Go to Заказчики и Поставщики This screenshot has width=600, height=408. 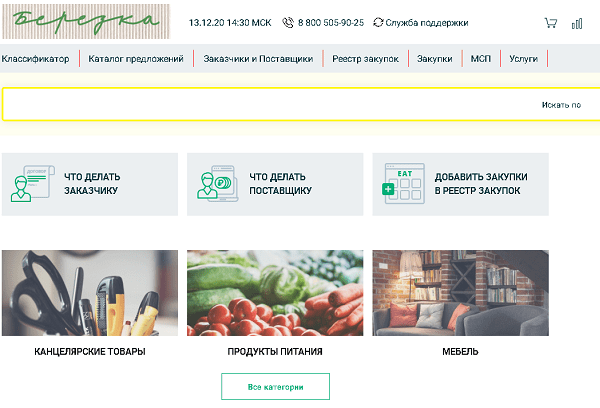point(258,59)
